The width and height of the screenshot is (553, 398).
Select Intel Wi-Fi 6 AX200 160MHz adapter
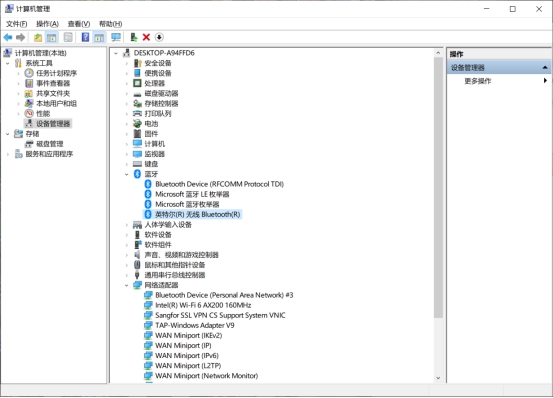pyautogui.click(x=203, y=305)
